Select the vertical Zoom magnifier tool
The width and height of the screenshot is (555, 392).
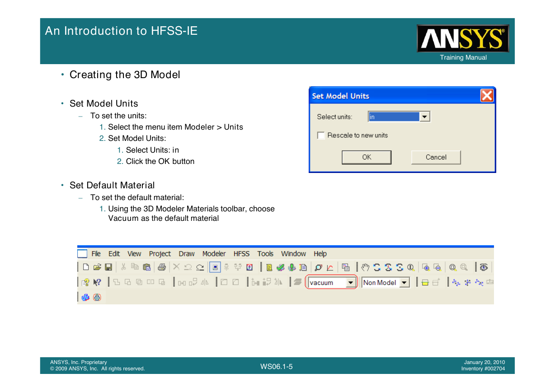411,267
